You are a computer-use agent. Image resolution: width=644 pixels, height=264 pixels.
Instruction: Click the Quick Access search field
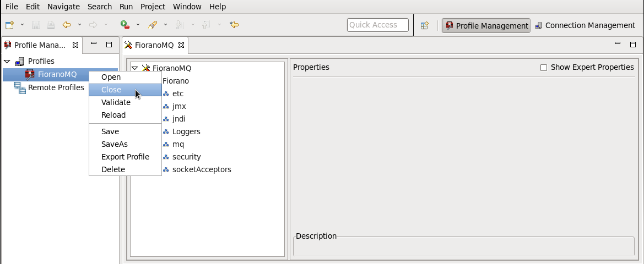tap(377, 25)
